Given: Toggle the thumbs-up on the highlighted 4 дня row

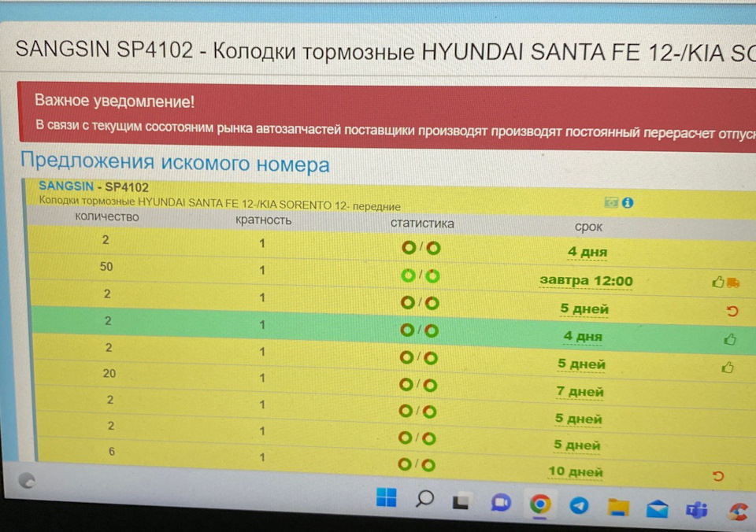Looking at the screenshot, I should (x=729, y=338).
